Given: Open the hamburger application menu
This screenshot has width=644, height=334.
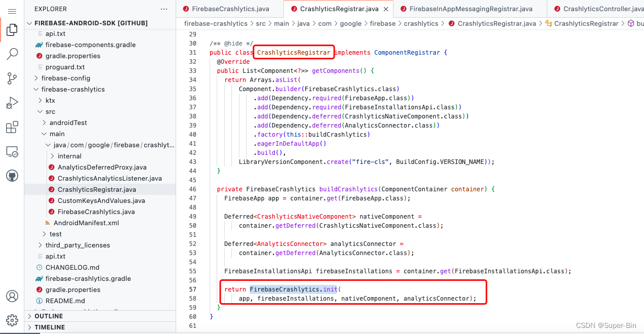Looking at the screenshot, I should 12,11.
